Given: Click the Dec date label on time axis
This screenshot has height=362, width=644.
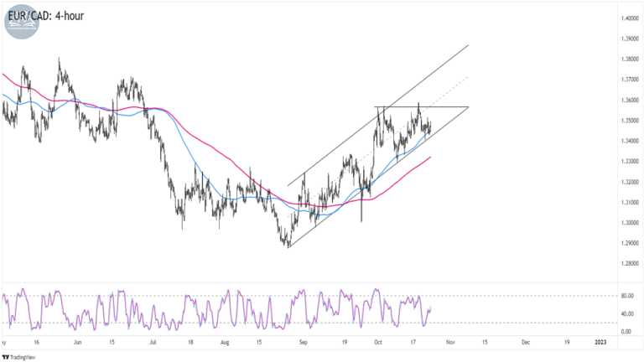Looking at the screenshot, I should 525,342.
